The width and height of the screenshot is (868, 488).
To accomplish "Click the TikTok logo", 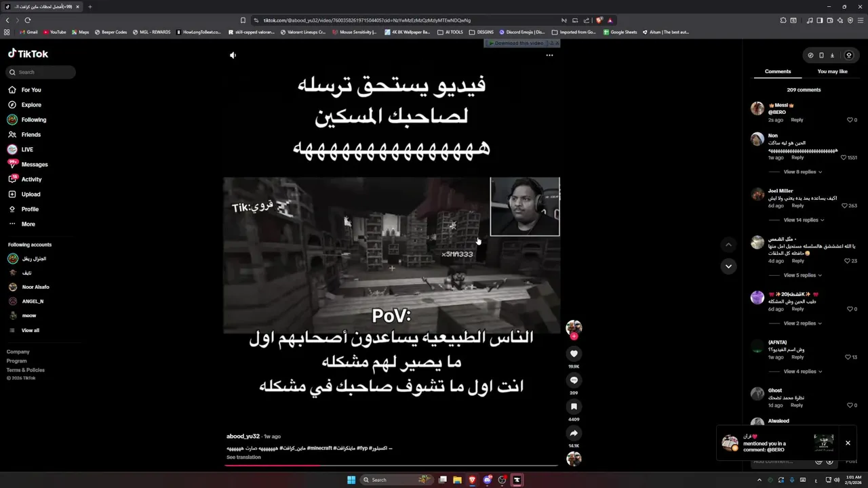I will tap(28, 54).
